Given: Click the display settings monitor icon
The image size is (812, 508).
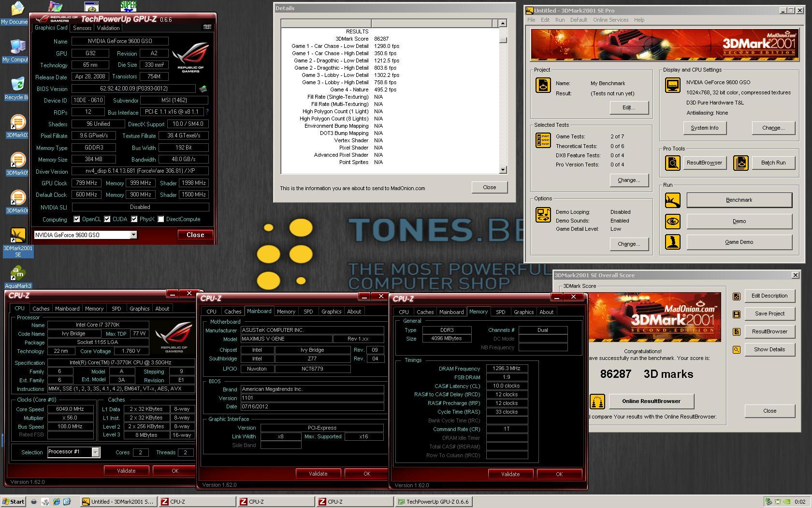Looking at the screenshot, I should [x=673, y=86].
